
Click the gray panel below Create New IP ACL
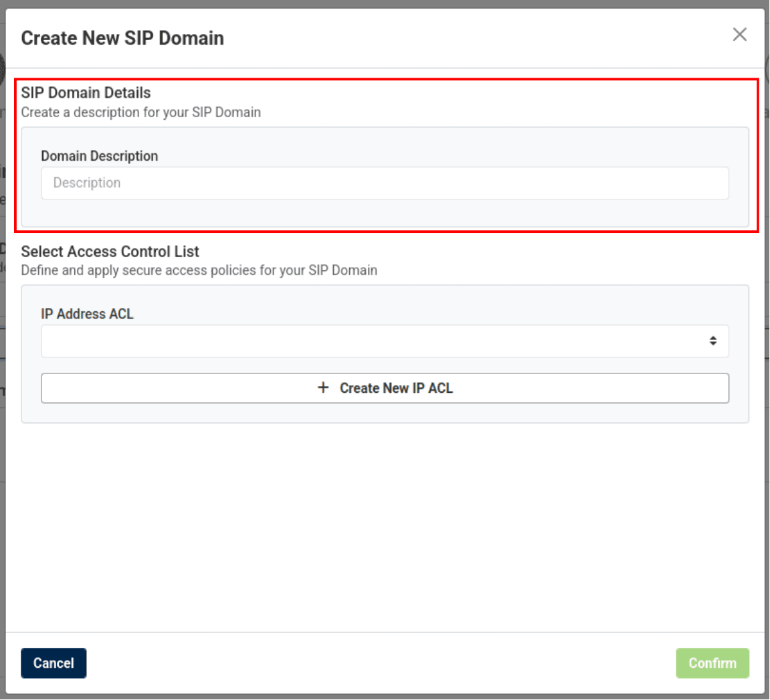385,413
